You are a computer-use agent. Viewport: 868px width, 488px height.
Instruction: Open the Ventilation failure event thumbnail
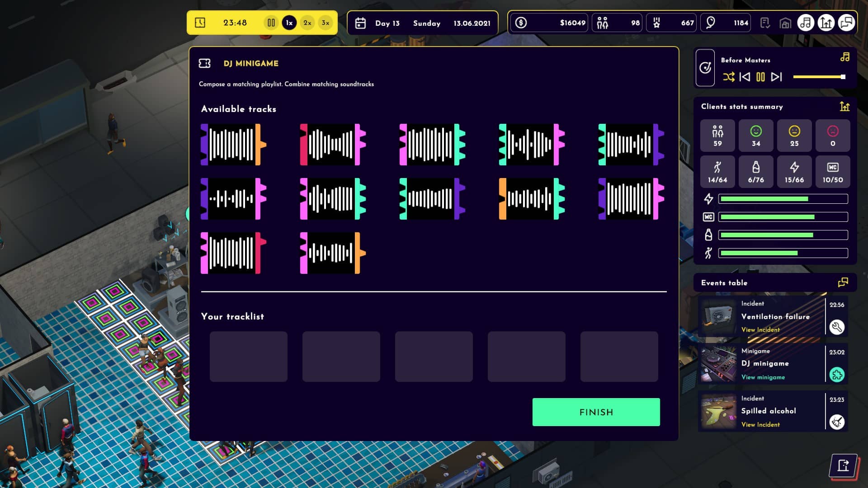718,316
